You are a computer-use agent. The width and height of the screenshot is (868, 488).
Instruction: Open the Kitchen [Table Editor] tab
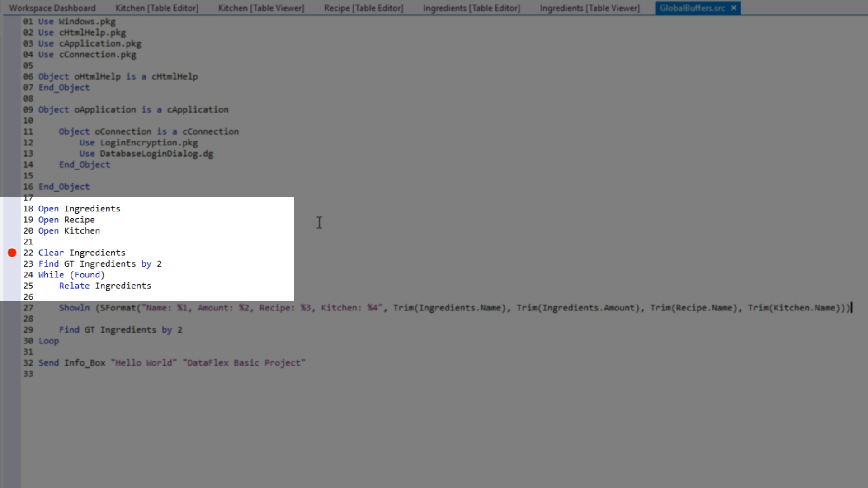pos(157,8)
